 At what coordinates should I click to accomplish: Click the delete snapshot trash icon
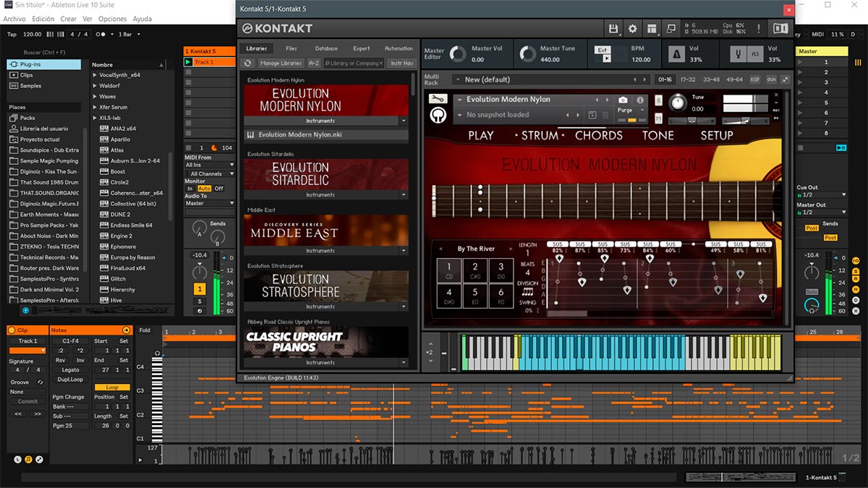coord(605,115)
